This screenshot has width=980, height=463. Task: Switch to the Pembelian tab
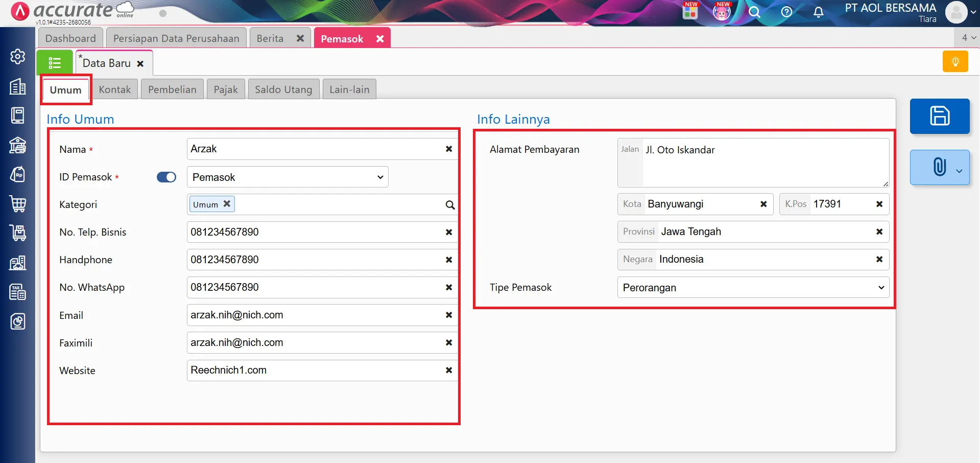pyautogui.click(x=172, y=89)
